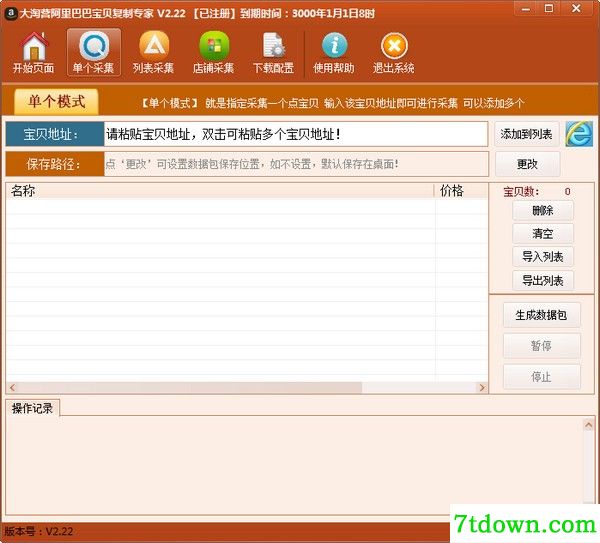Click the 退出系统 exit icon
This screenshot has height=543, width=600.
click(394, 52)
